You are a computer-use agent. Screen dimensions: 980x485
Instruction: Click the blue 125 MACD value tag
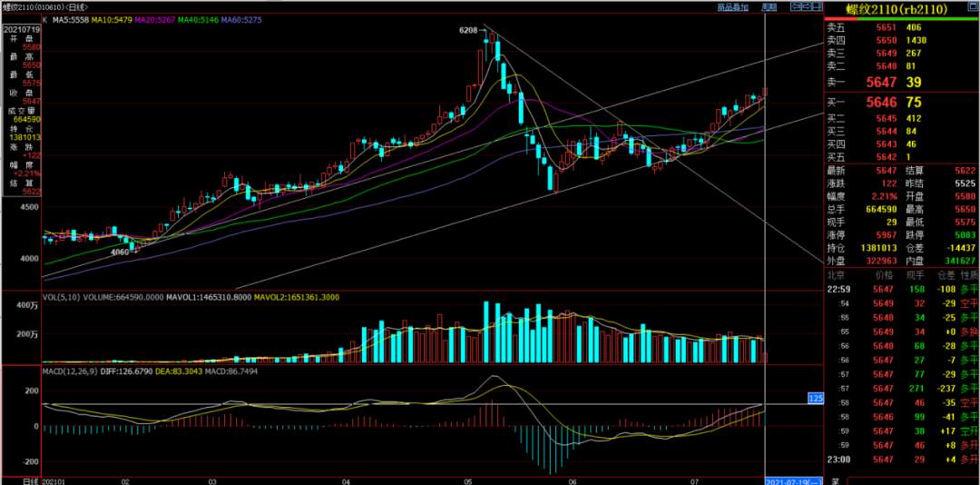[815, 398]
